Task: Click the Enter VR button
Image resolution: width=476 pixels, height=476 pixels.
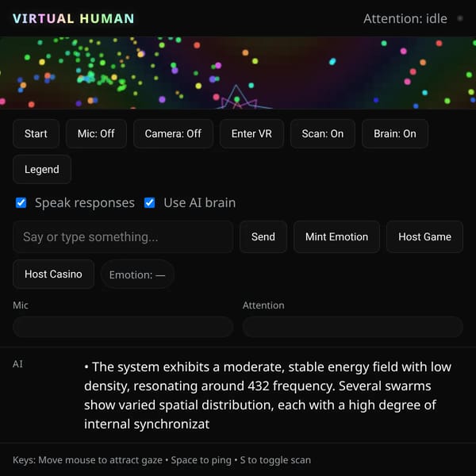Action: click(x=251, y=133)
